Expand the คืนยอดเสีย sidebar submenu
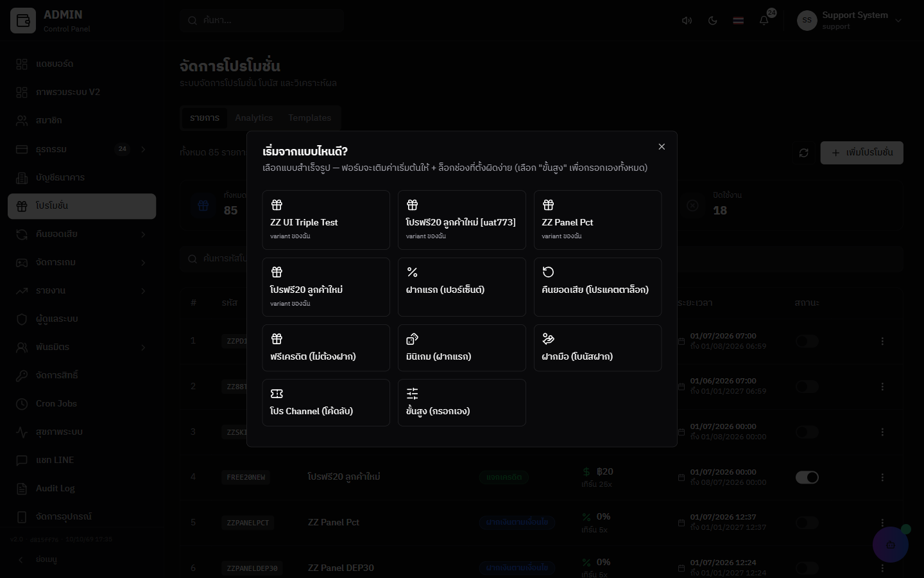 81,234
